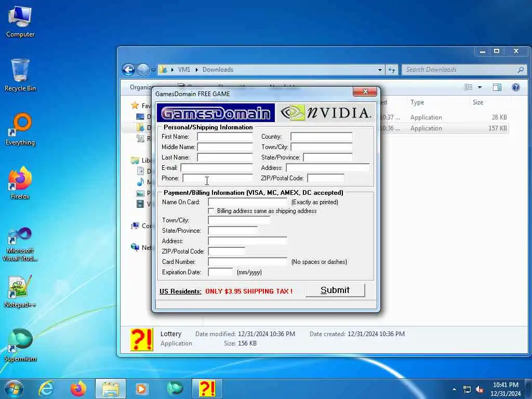Sort files by the Size column
The image size is (532, 399).
478,102
